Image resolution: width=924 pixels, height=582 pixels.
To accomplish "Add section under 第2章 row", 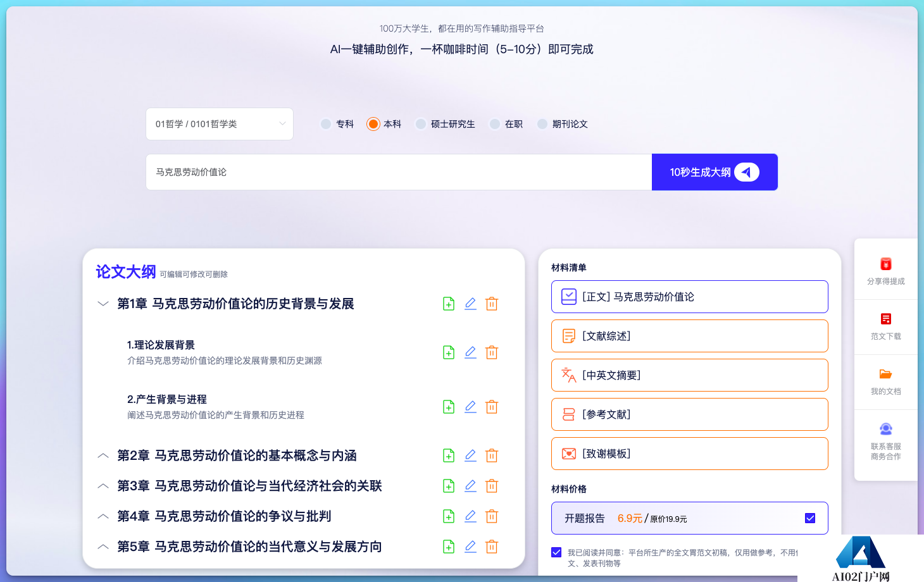I will pyautogui.click(x=449, y=455).
